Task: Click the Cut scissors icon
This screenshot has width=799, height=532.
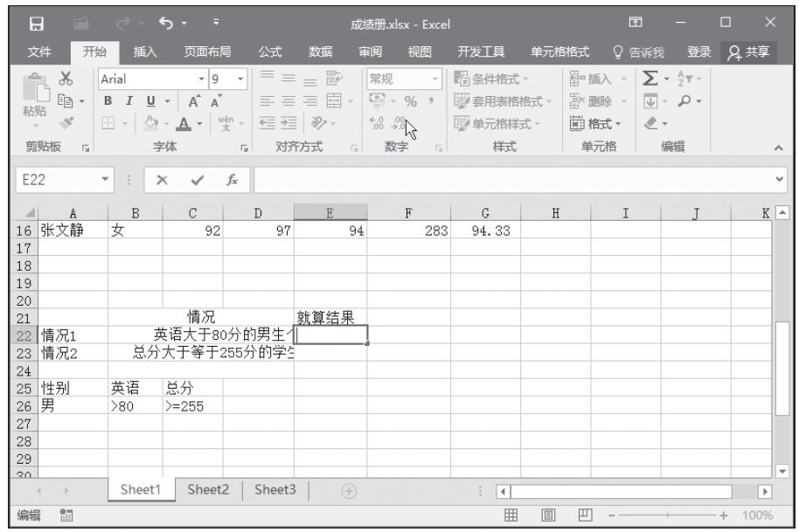Action: pos(63,78)
